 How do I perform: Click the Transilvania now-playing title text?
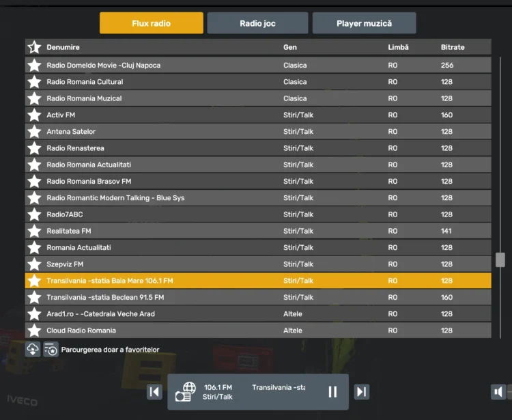[279, 387]
